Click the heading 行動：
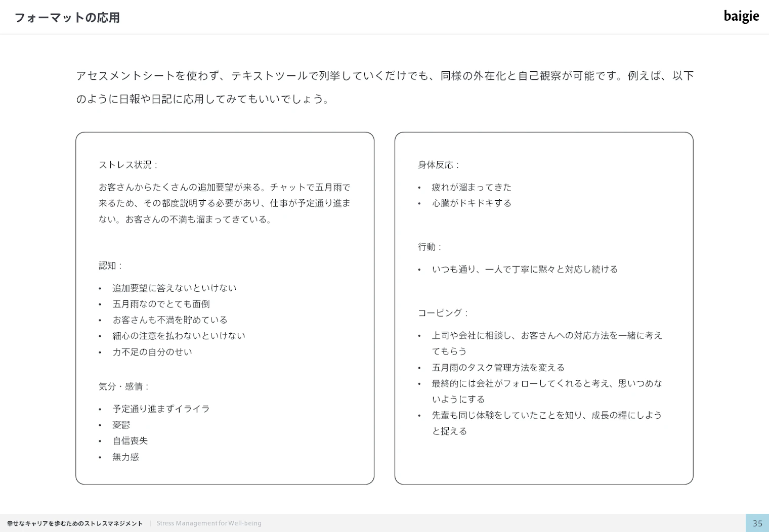 (x=431, y=247)
